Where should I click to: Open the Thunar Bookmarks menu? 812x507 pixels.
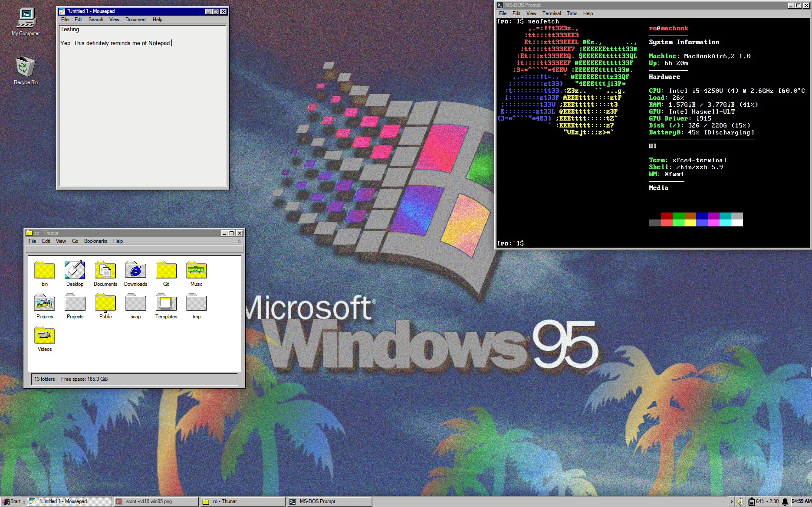[95, 241]
